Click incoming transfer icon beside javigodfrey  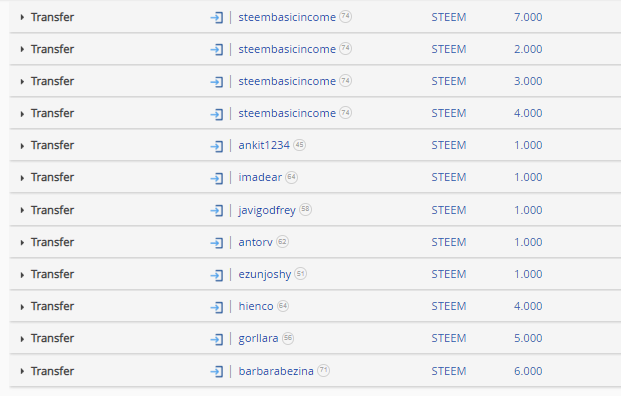(217, 211)
